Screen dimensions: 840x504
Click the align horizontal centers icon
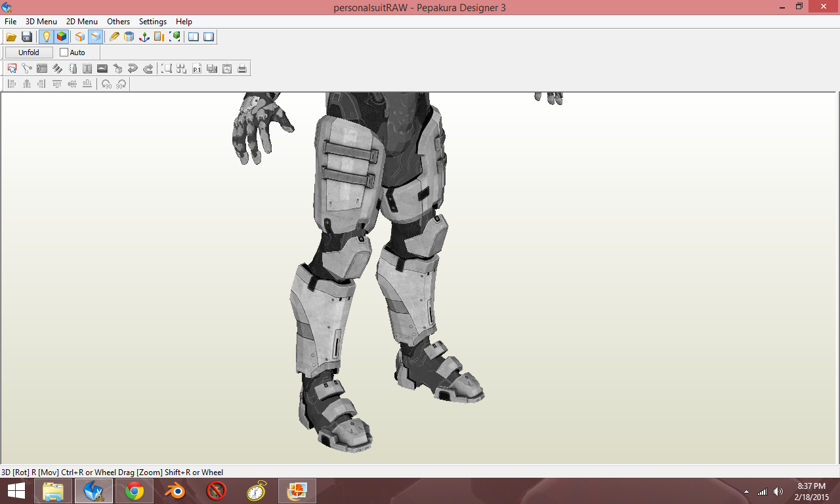27,84
